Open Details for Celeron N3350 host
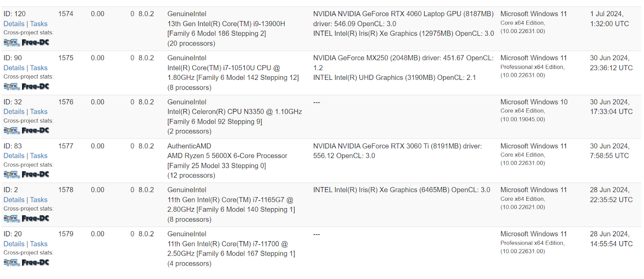 point(14,112)
